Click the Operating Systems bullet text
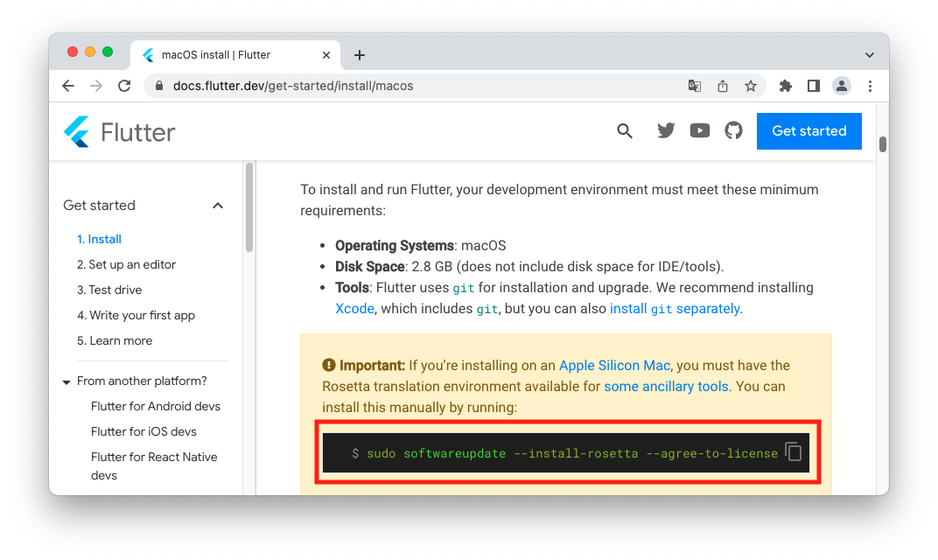The width and height of the screenshot is (938, 560). pyautogui.click(x=421, y=246)
